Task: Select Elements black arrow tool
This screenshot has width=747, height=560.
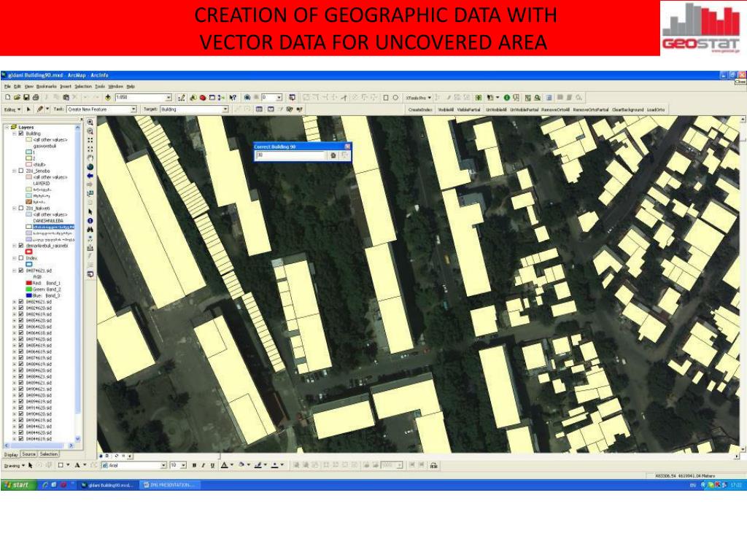Action: [90, 212]
